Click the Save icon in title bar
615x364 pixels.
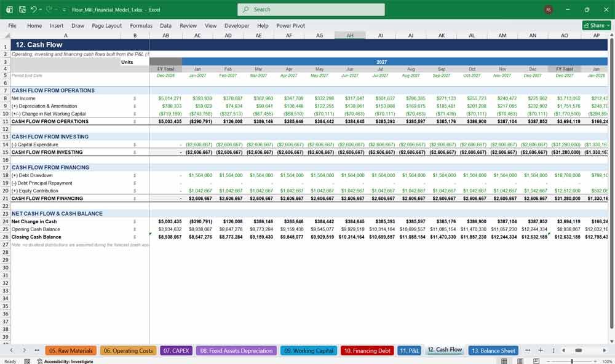(22, 9)
